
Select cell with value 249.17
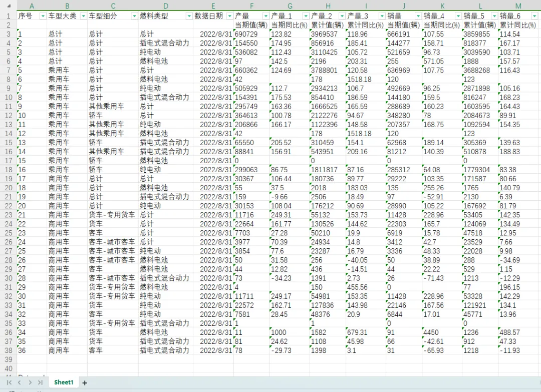point(290,296)
